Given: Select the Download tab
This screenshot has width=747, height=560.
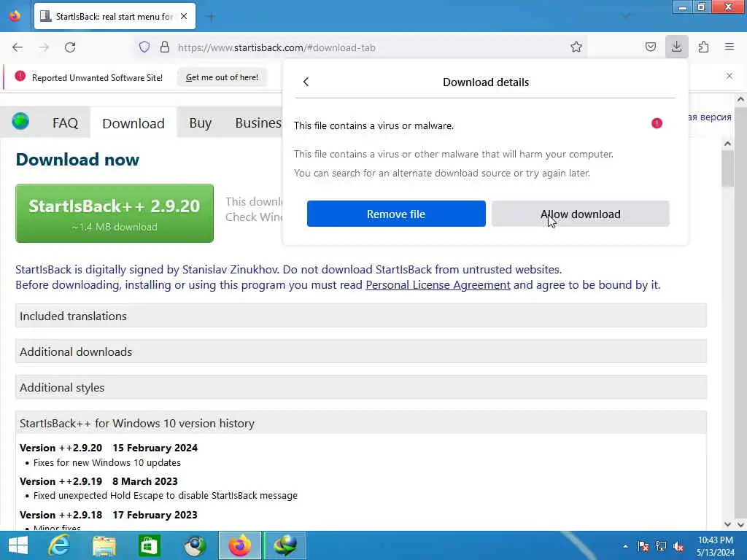Looking at the screenshot, I should click(133, 123).
